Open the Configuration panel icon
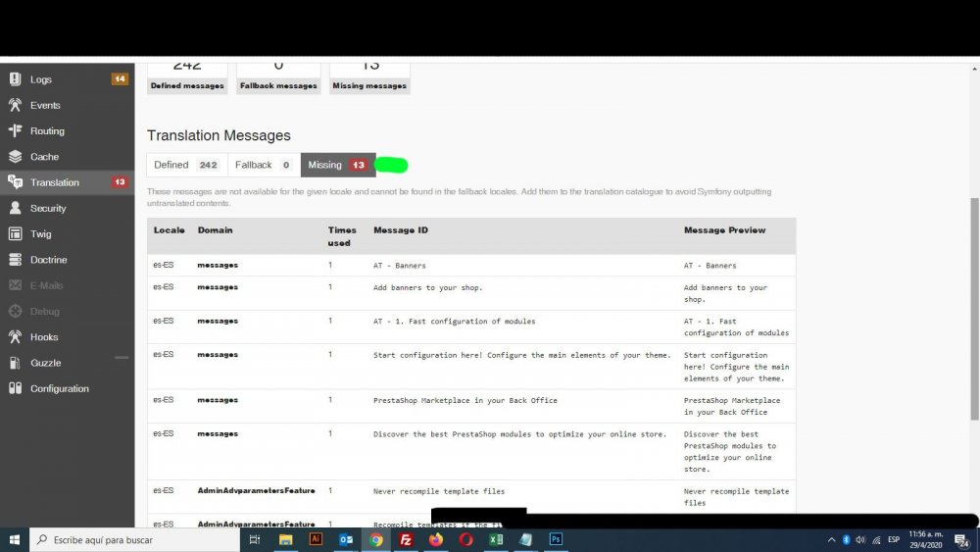The height and width of the screenshot is (552, 980). [x=15, y=388]
